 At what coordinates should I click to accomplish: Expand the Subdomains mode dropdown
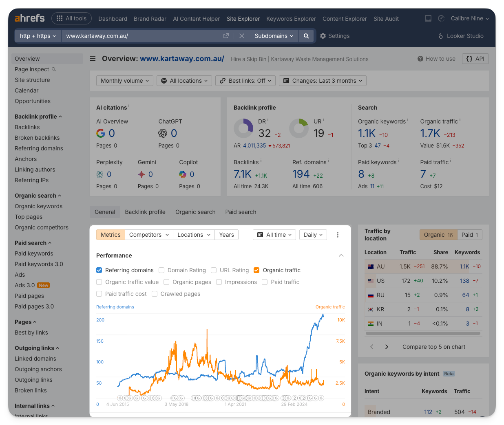coord(274,36)
